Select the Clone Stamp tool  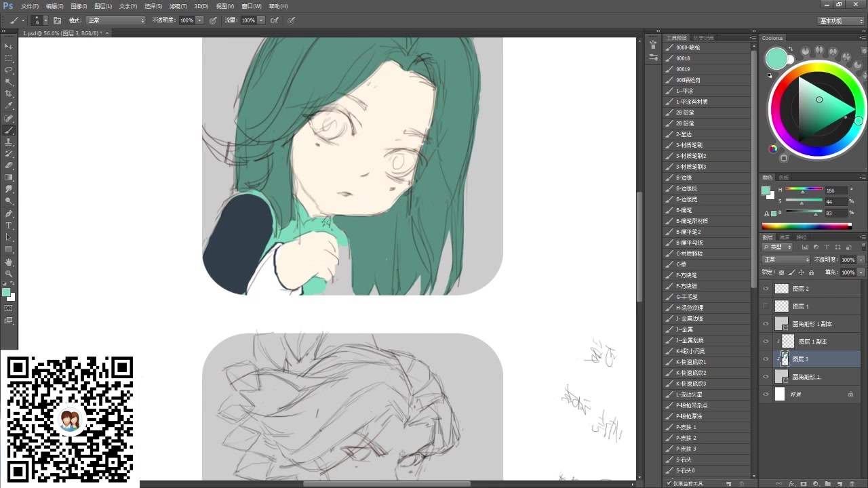(x=9, y=142)
